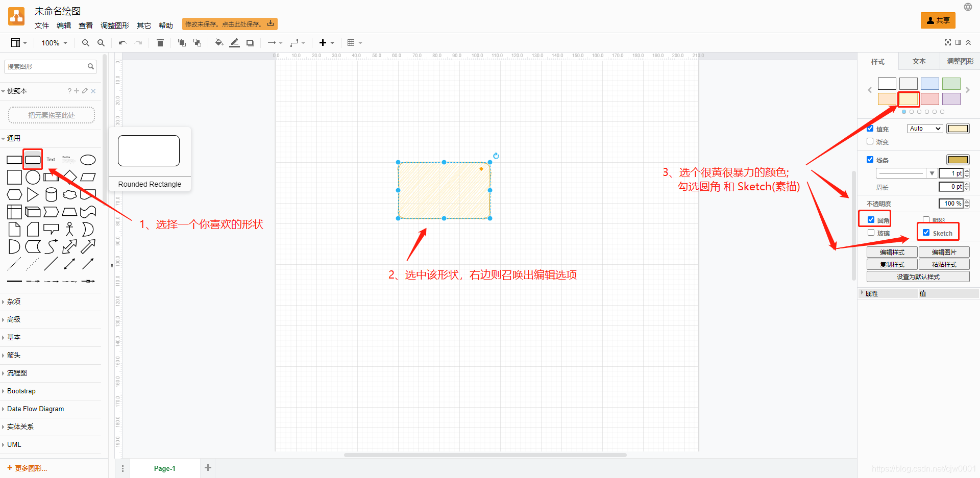980x478 pixels.
Task: Open the connection arrow style dropdown
Action: [x=275, y=43]
